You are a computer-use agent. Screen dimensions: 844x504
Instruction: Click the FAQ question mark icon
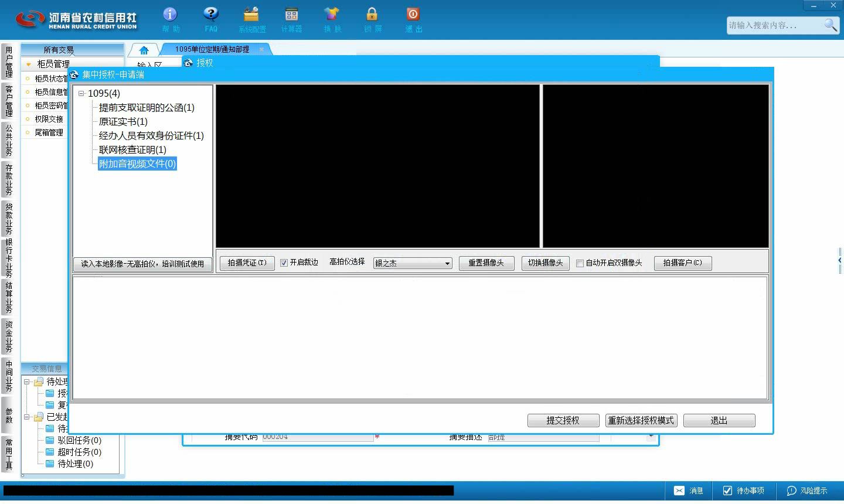pos(210,14)
